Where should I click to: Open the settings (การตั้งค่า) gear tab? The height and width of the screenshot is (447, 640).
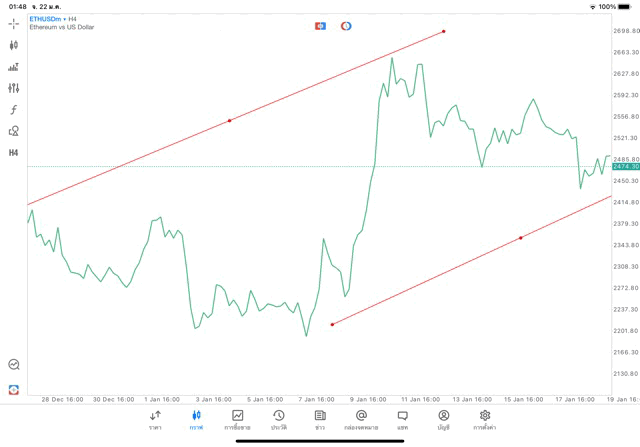pyautogui.click(x=485, y=418)
